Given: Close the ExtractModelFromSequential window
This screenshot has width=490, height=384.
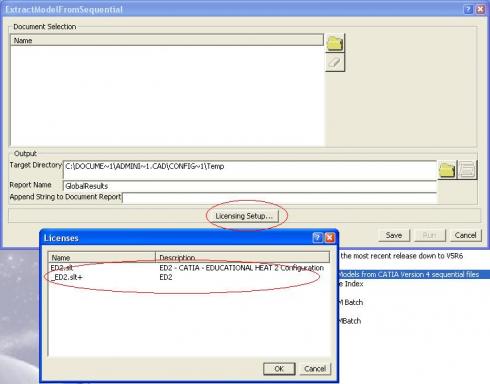Looking at the screenshot, I should 480,9.
